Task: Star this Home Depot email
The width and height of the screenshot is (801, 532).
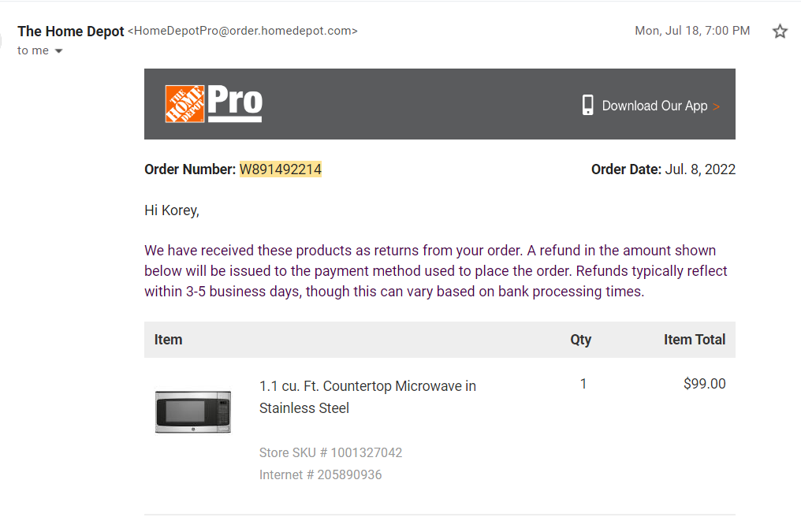Action: coord(780,32)
